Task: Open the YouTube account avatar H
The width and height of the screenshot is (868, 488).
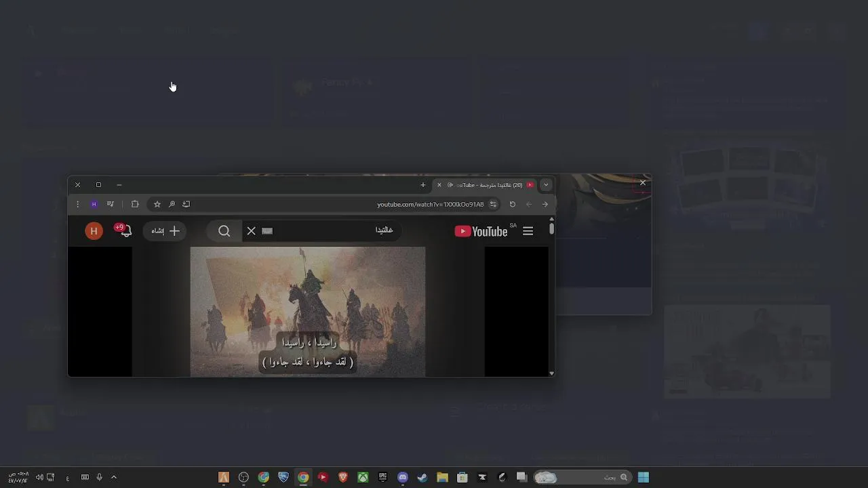Action: (x=94, y=231)
